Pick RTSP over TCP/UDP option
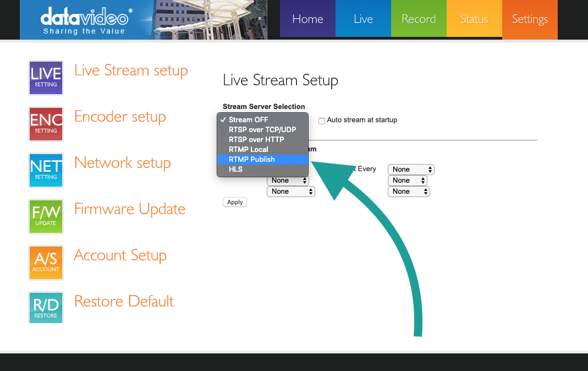This screenshot has height=371, width=588. tap(262, 129)
